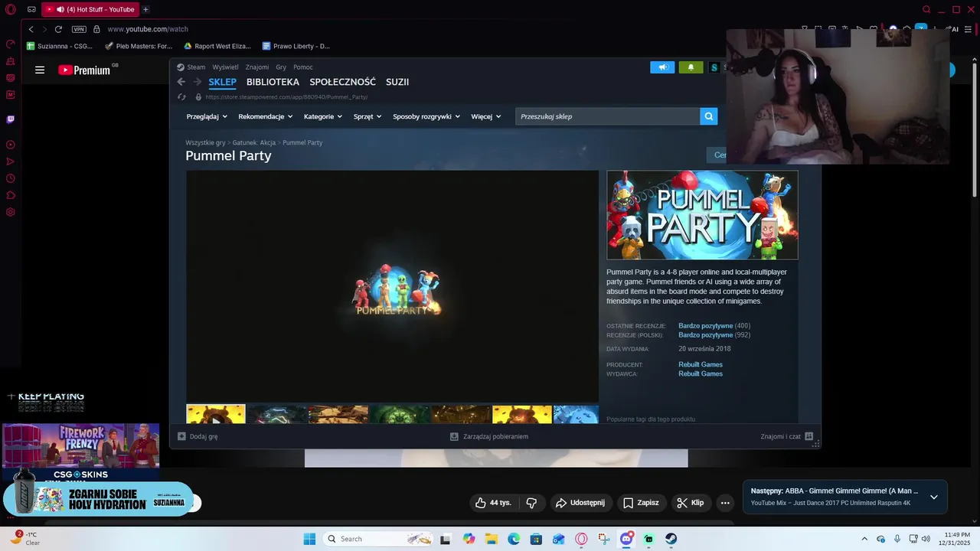Viewport: 980px width, 551px height.
Task: Open SUZII profile tab in Steam
Action: click(x=397, y=82)
